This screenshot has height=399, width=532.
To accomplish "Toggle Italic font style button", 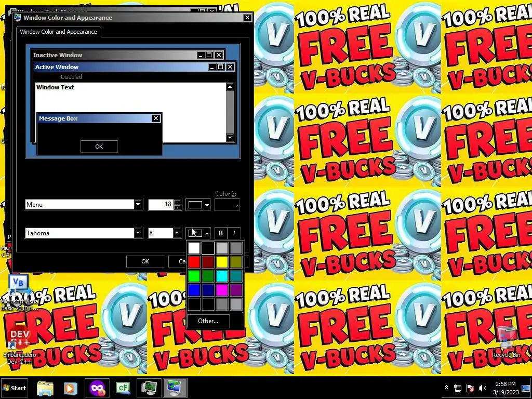I will click(234, 233).
